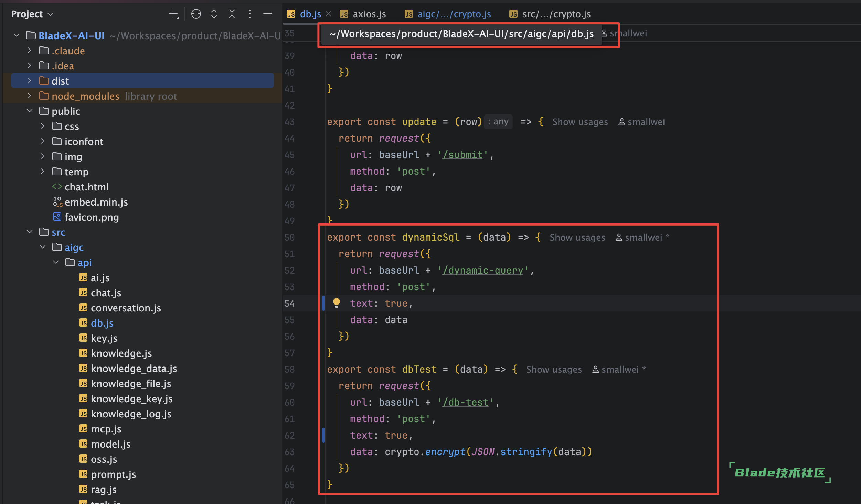Expand the img folder
The height and width of the screenshot is (504, 861).
[x=43, y=156]
